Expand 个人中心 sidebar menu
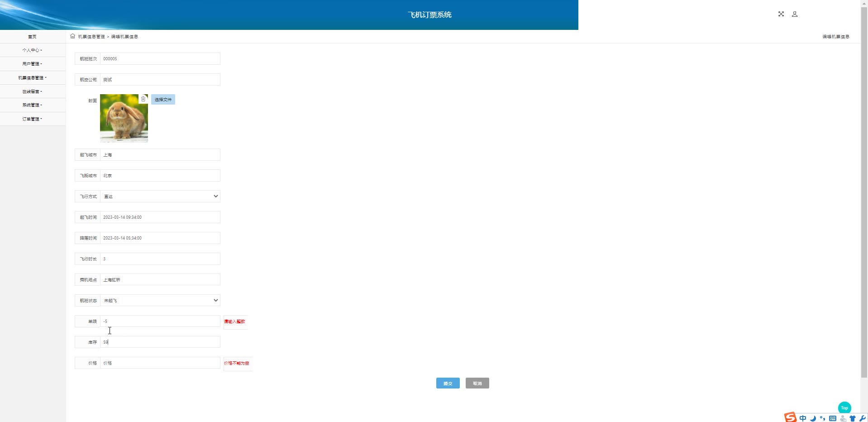This screenshot has height=422, width=868. point(33,50)
